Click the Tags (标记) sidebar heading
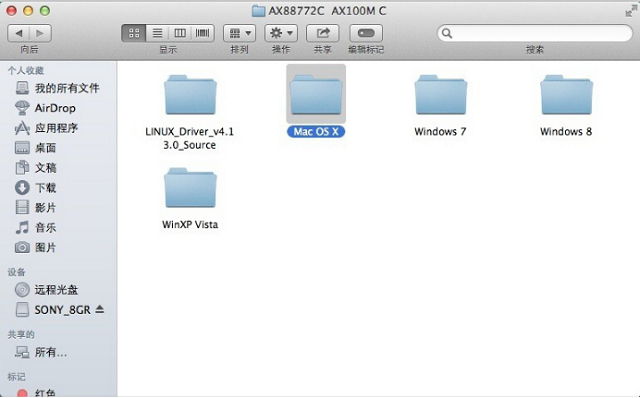 [x=16, y=377]
